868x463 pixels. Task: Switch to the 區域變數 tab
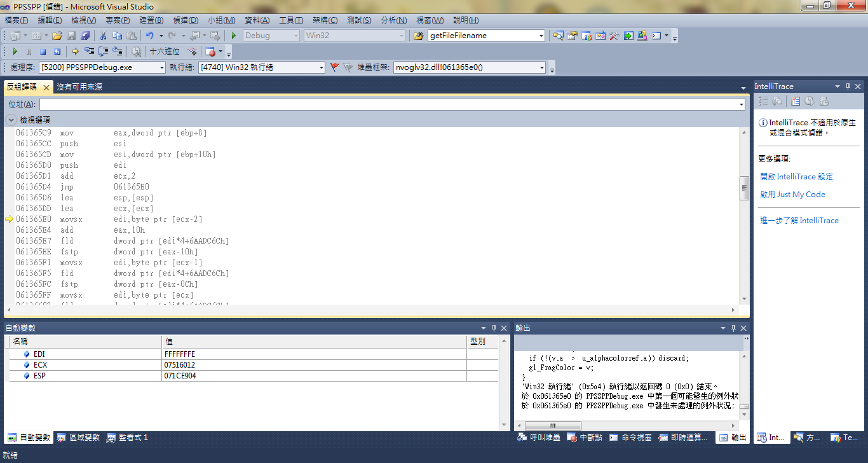tap(78, 438)
